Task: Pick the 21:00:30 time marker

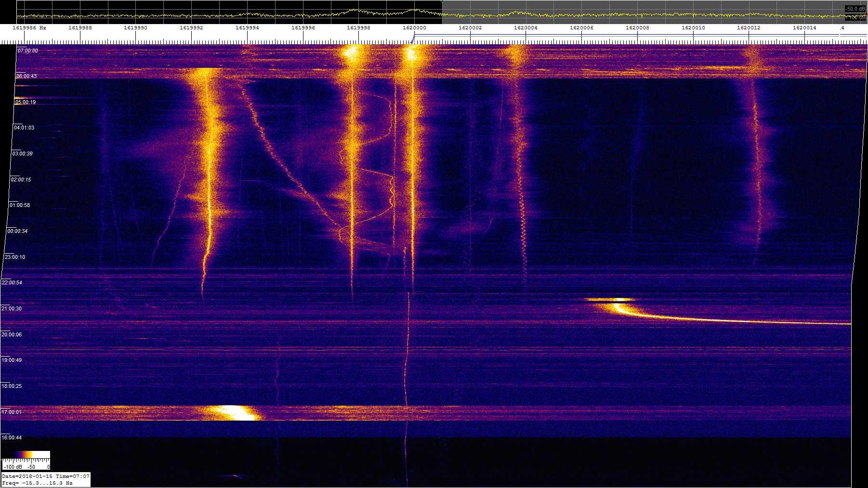Action: [x=12, y=308]
